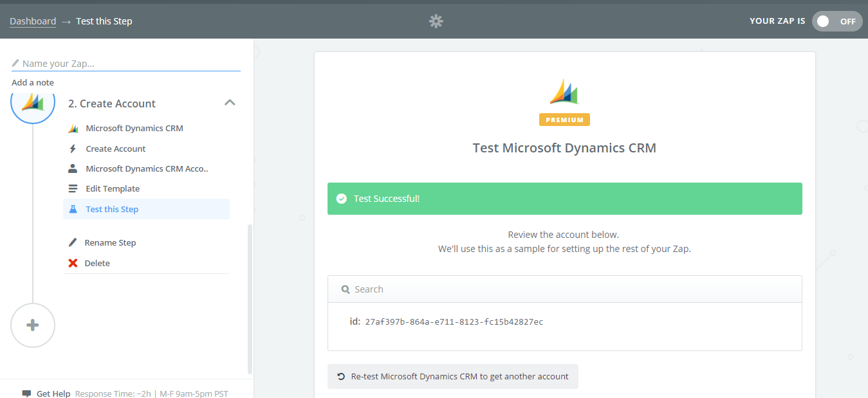The image size is (868, 398).
Task: Collapse the Create Account step chevron
Action: [x=230, y=103]
